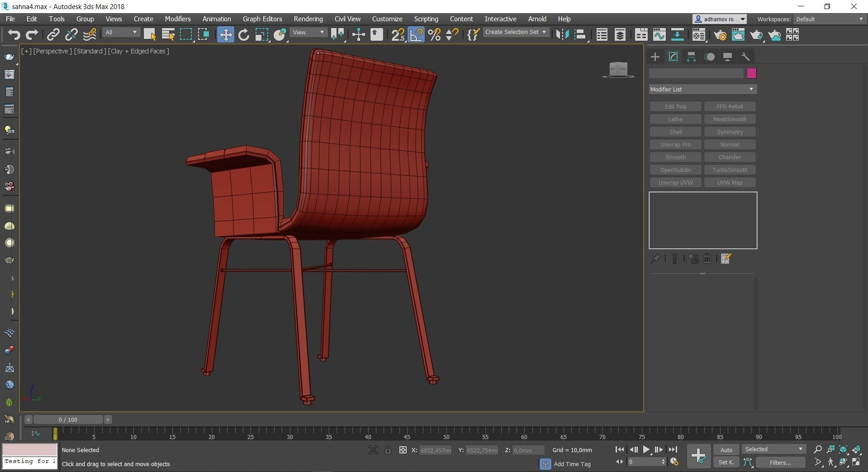Click the magenta object color swatch
Screen dimensions: 868x472
click(751, 73)
